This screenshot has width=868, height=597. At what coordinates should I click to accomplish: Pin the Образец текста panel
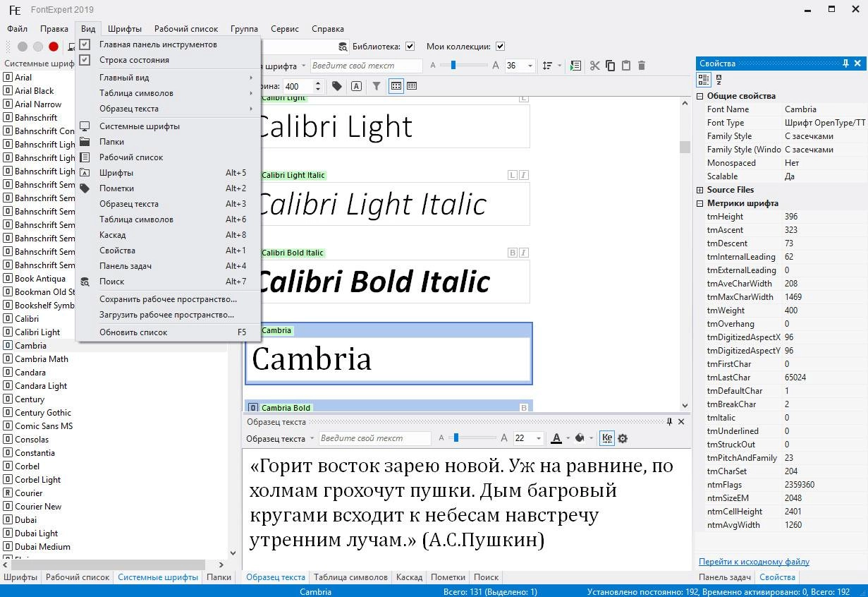(669, 421)
